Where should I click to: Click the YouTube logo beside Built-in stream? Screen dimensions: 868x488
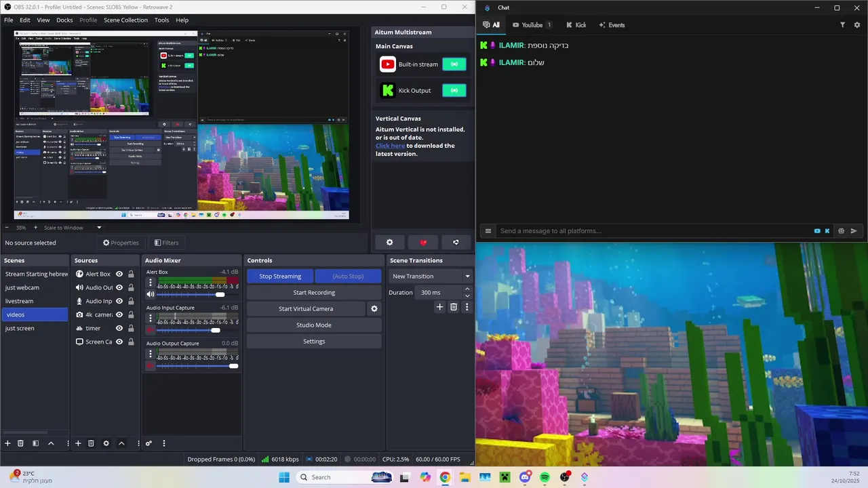pyautogui.click(x=388, y=64)
